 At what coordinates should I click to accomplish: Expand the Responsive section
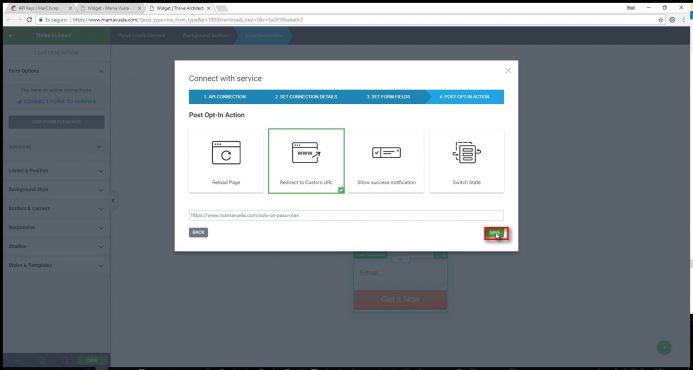(57, 228)
